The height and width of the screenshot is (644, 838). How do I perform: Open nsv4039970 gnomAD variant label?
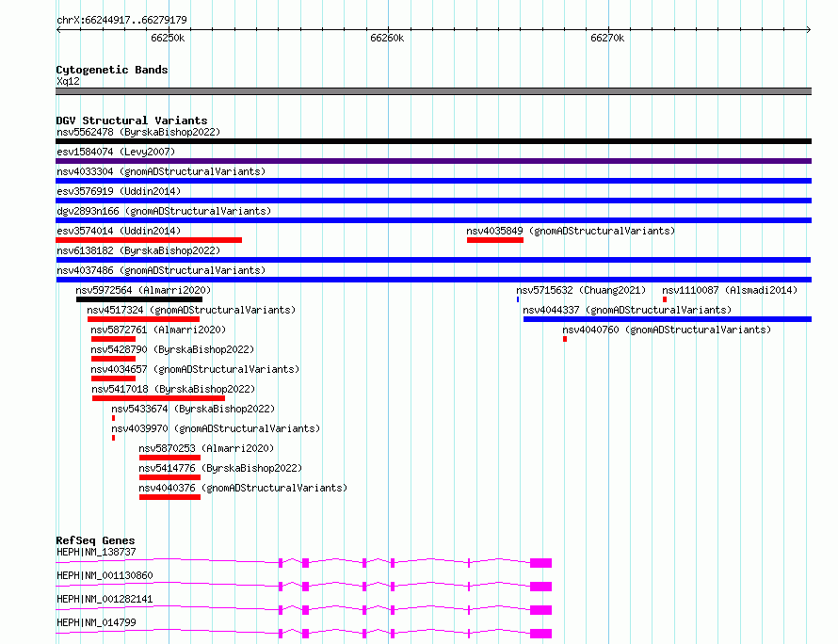tap(216, 428)
